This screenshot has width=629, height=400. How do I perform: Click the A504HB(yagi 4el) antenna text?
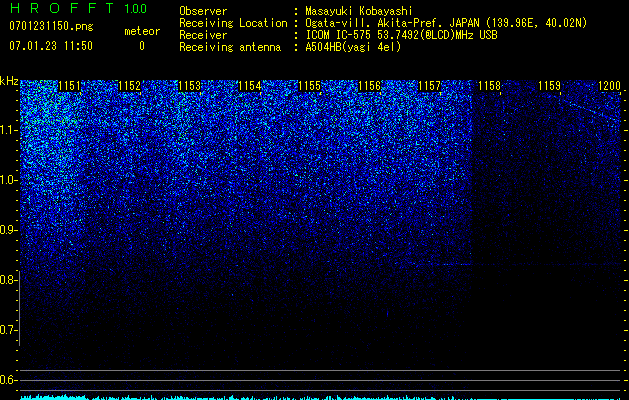353,47
